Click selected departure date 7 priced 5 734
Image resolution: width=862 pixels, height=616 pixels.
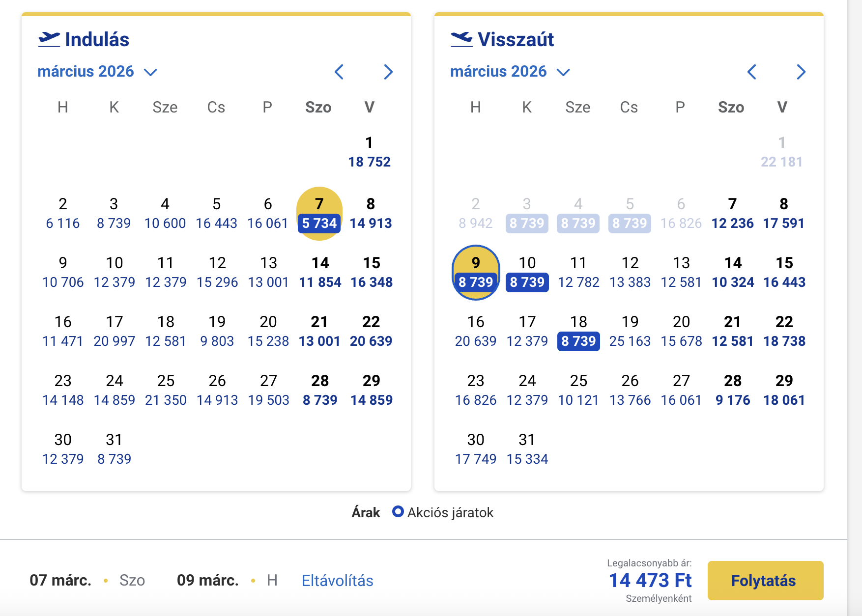click(x=319, y=214)
